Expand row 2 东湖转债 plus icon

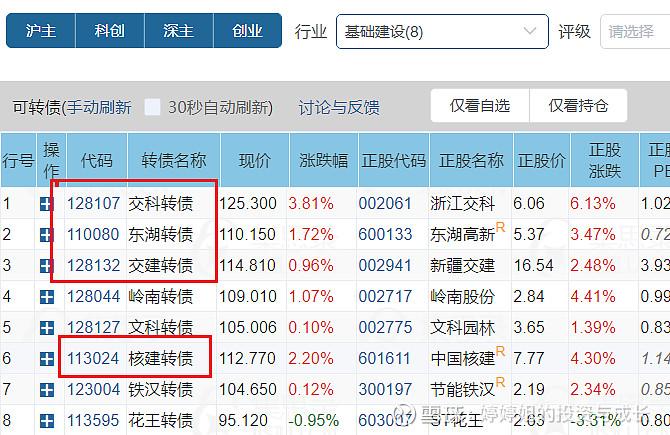point(47,235)
